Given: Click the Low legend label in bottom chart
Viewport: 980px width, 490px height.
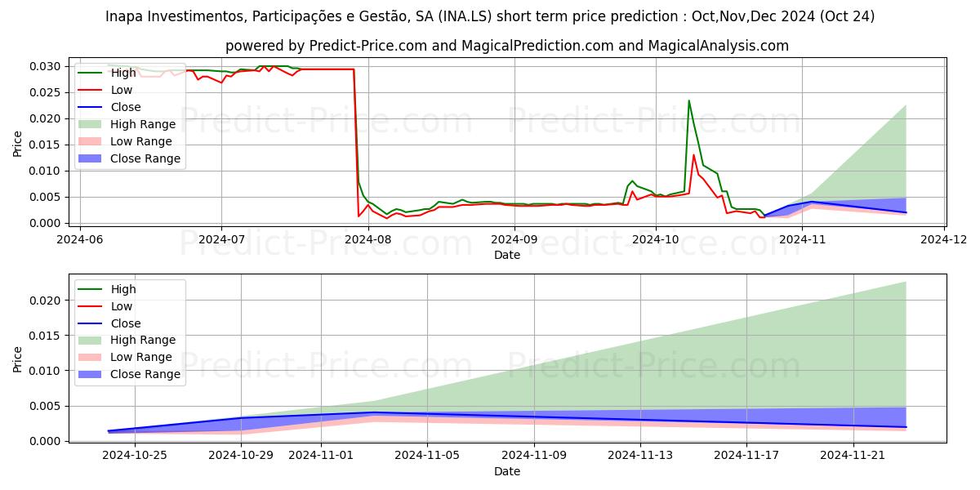Looking at the screenshot, I should [x=121, y=306].
